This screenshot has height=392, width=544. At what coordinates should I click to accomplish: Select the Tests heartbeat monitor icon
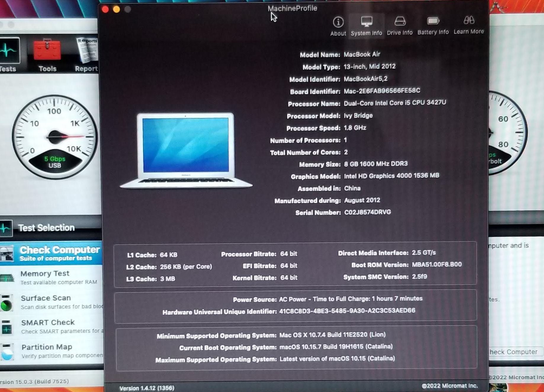(x=9, y=51)
